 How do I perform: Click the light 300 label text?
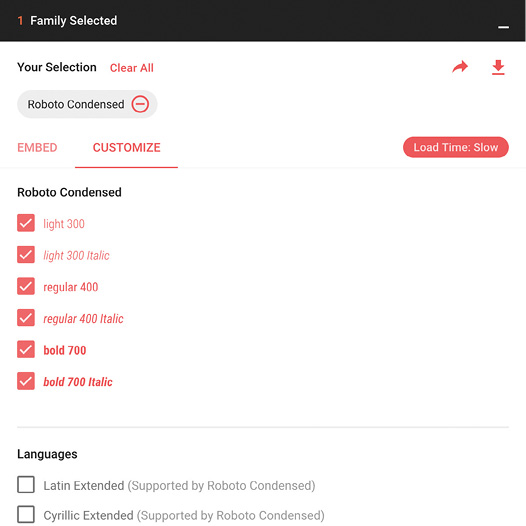64,224
